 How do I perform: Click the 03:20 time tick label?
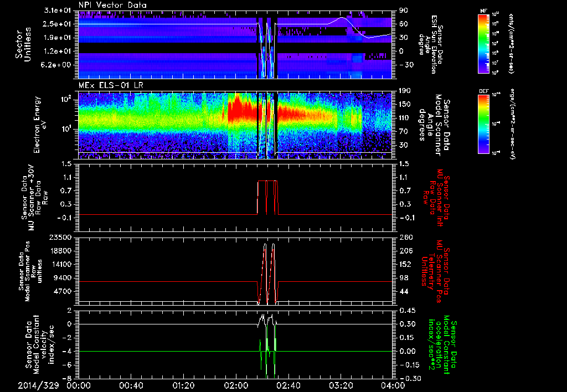tap(341, 385)
